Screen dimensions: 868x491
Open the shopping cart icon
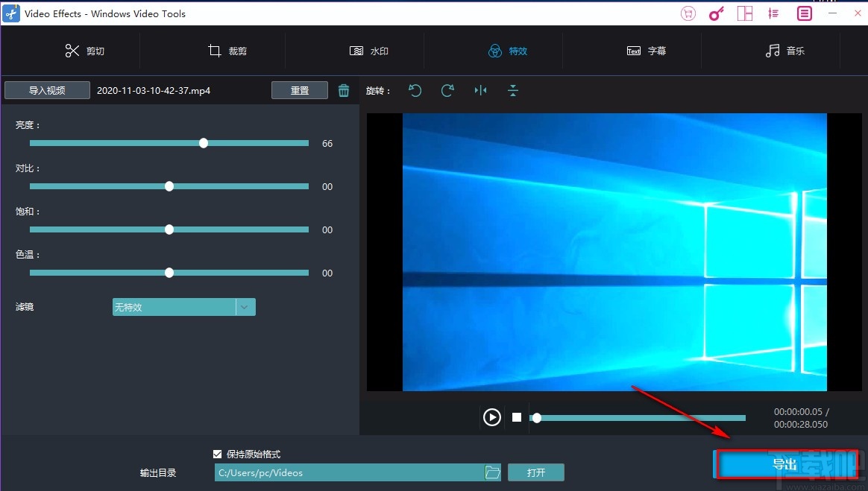[688, 13]
